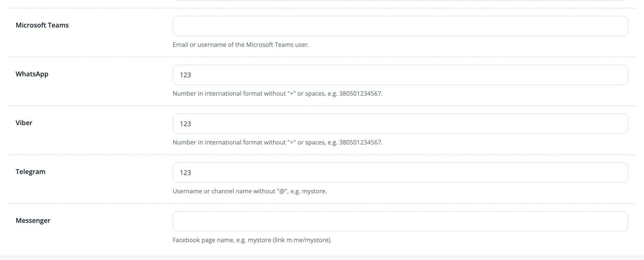The image size is (644, 260).
Task: Focus the WhatsApp number field
Action: (x=400, y=75)
